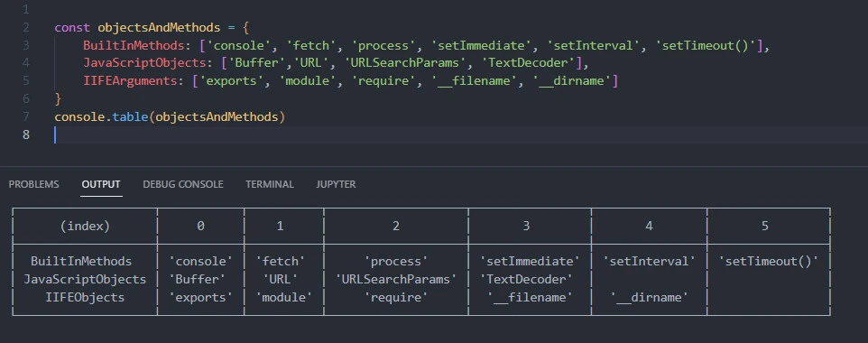
Task: Click the 'JavaScriptObjects' row label in output
Action: (x=85, y=279)
